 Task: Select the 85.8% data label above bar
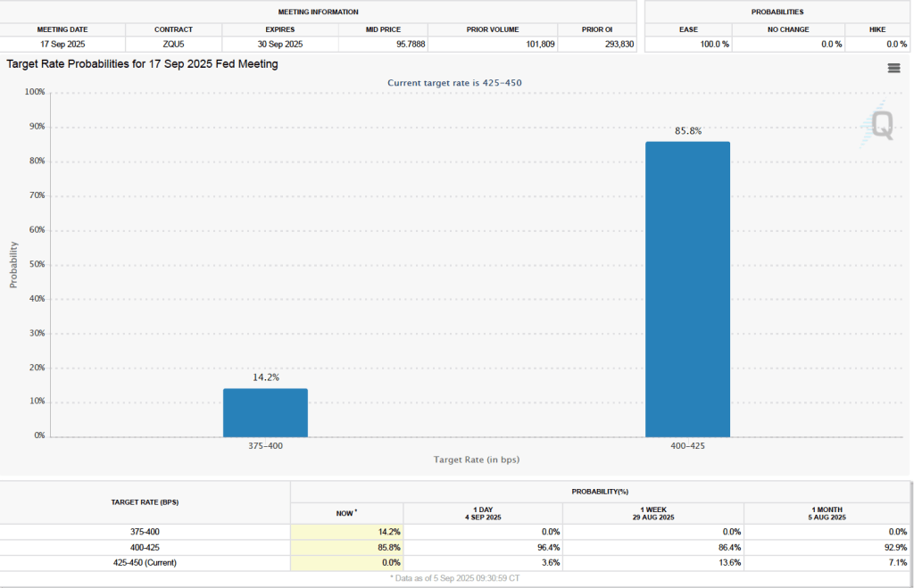click(687, 131)
